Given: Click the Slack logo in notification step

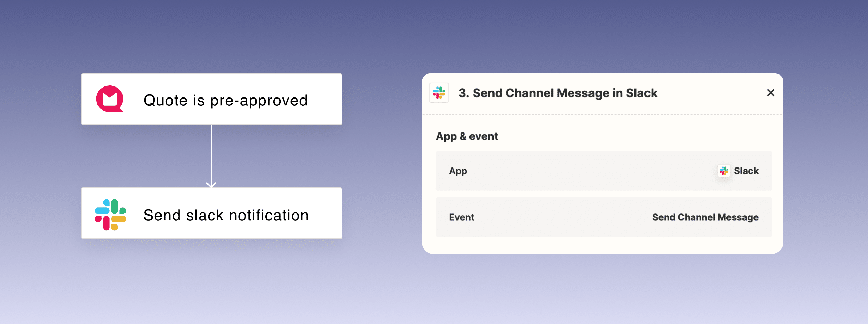Looking at the screenshot, I should [x=110, y=215].
